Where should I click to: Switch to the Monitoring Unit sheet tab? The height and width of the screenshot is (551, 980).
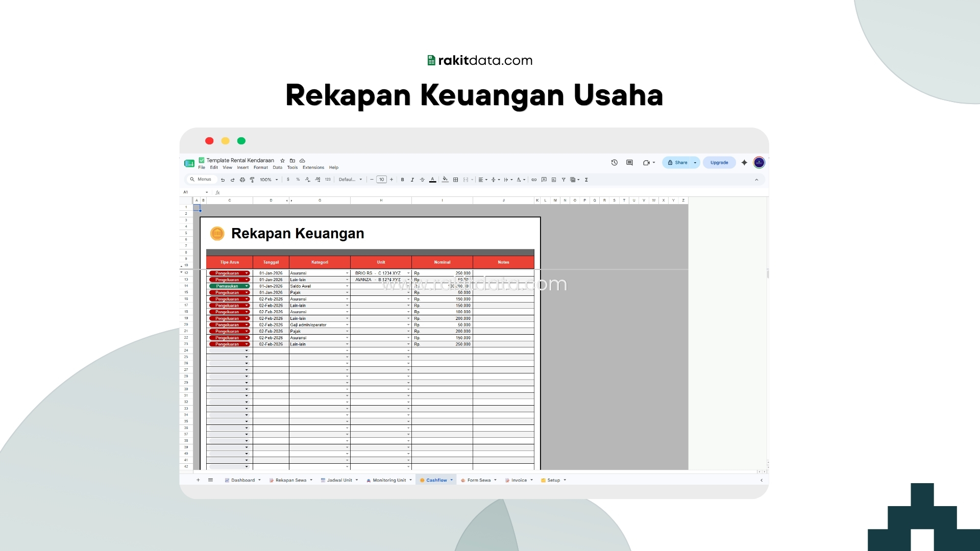click(x=389, y=480)
